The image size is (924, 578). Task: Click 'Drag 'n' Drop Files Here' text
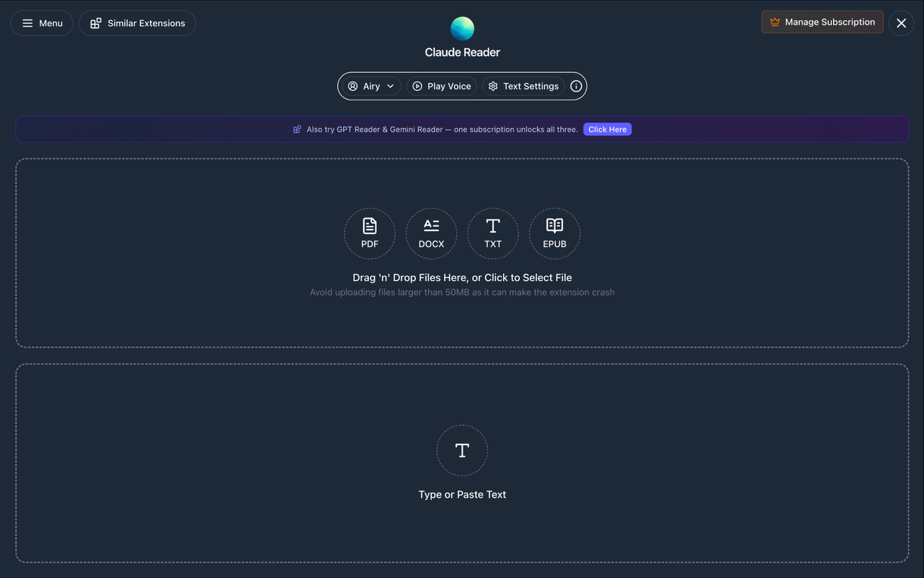click(462, 277)
